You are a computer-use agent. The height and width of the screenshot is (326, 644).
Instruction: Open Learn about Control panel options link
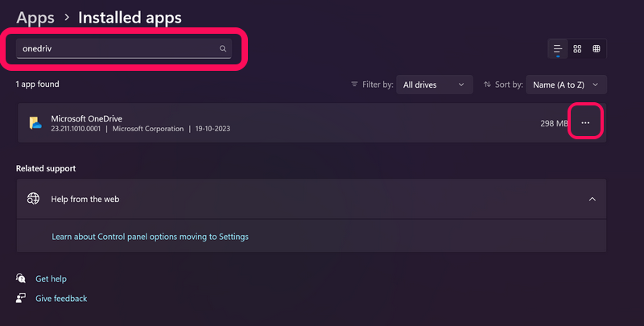[x=150, y=237]
